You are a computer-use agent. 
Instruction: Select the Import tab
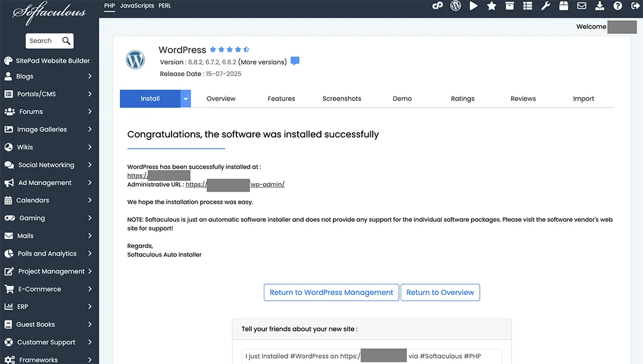point(583,99)
